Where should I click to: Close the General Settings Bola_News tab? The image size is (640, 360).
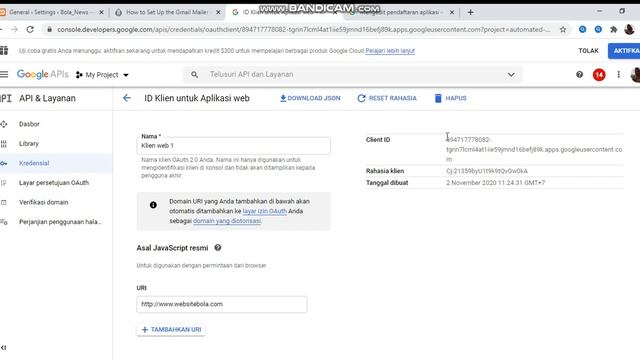point(101,13)
